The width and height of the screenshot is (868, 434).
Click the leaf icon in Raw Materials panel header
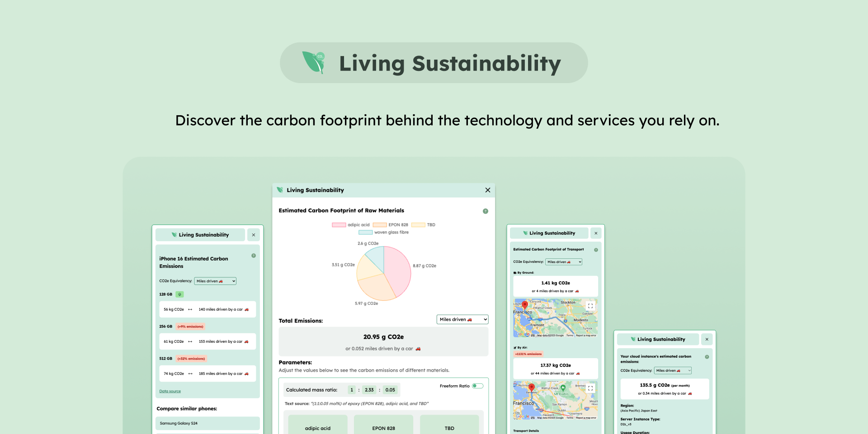[280, 190]
